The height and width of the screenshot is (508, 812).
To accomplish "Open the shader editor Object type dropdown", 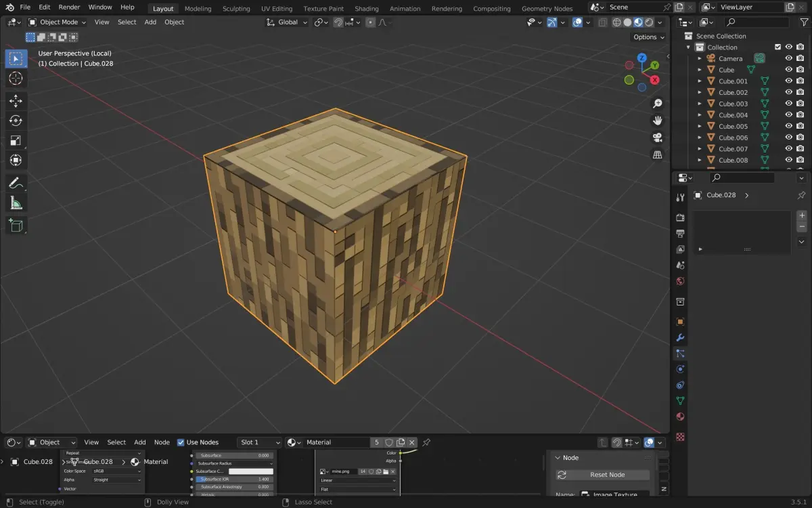I will [x=52, y=442].
